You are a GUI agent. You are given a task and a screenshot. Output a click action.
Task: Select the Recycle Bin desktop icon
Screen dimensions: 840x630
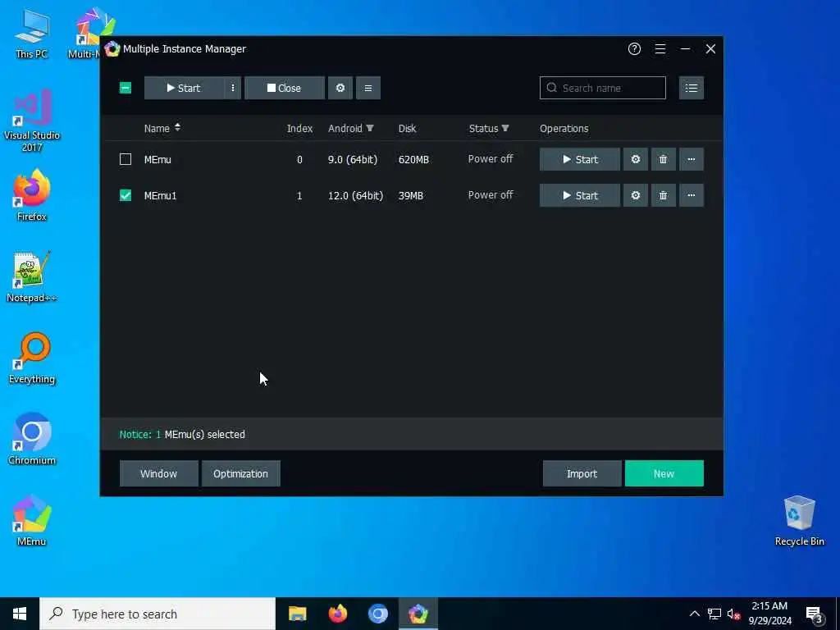(x=799, y=521)
